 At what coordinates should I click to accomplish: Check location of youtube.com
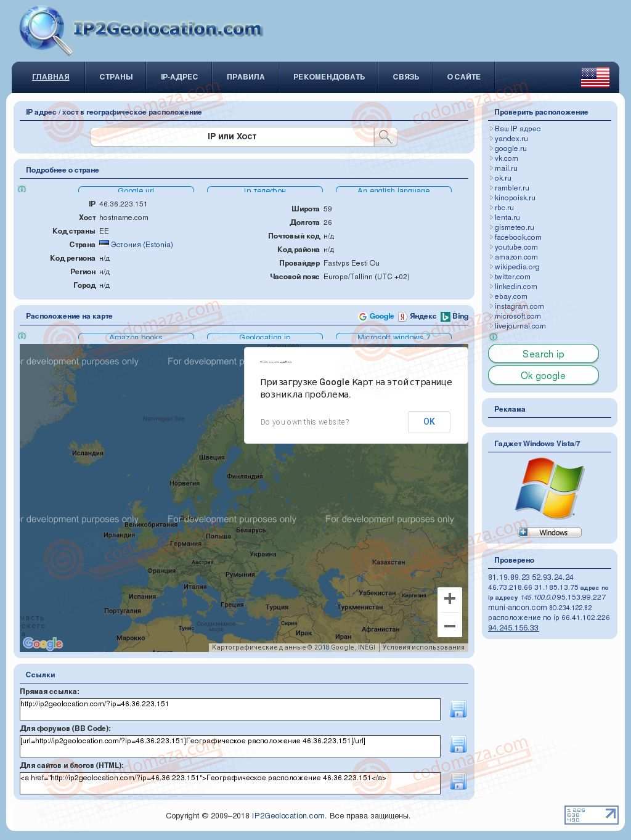coord(516,247)
